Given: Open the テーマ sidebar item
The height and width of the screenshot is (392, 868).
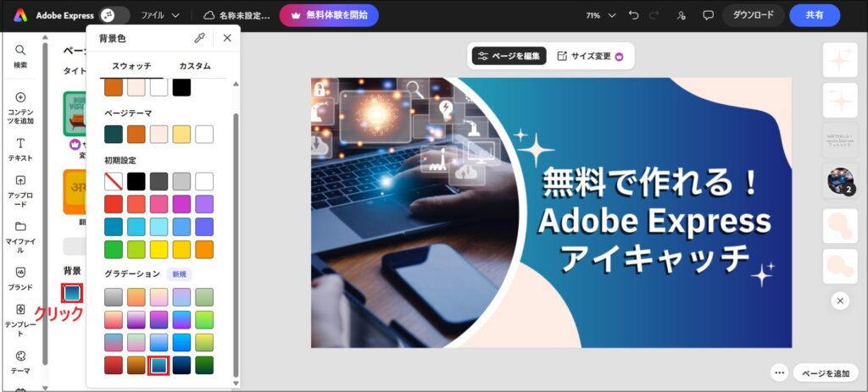Looking at the screenshot, I should pos(20,362).
